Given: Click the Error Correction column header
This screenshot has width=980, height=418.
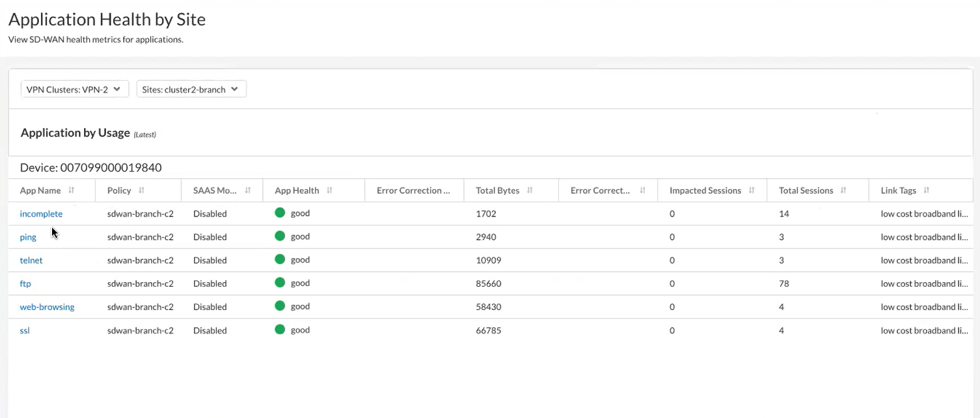Looking at the screenshot, I should pyautogui.click(x=413, y=190).
